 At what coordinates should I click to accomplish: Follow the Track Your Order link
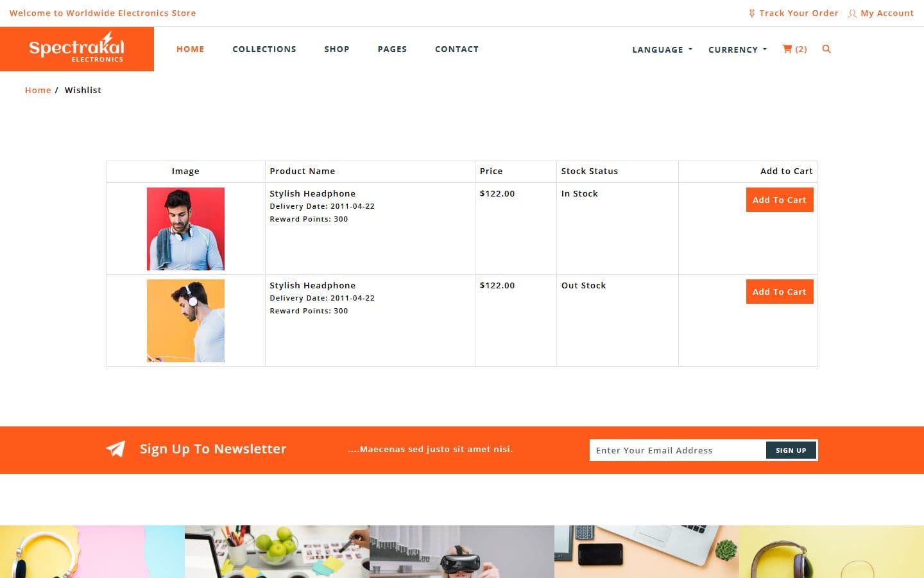(799, 13)
